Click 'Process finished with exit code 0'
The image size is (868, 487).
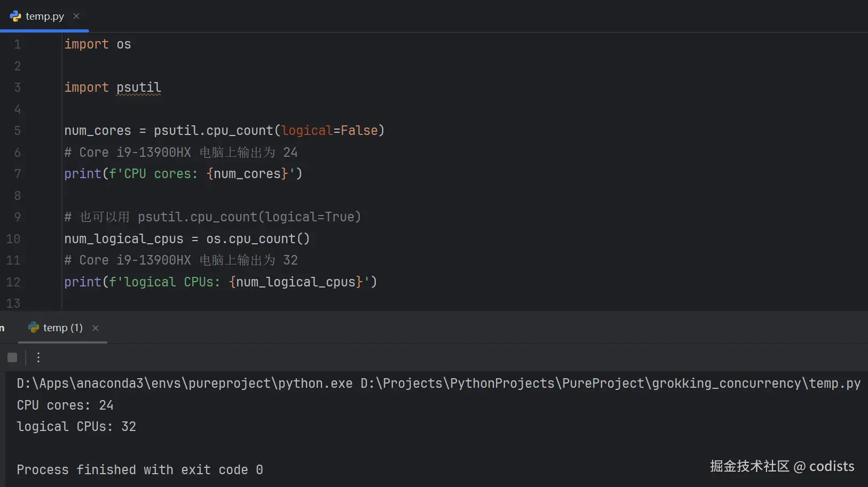pos(140,470)
